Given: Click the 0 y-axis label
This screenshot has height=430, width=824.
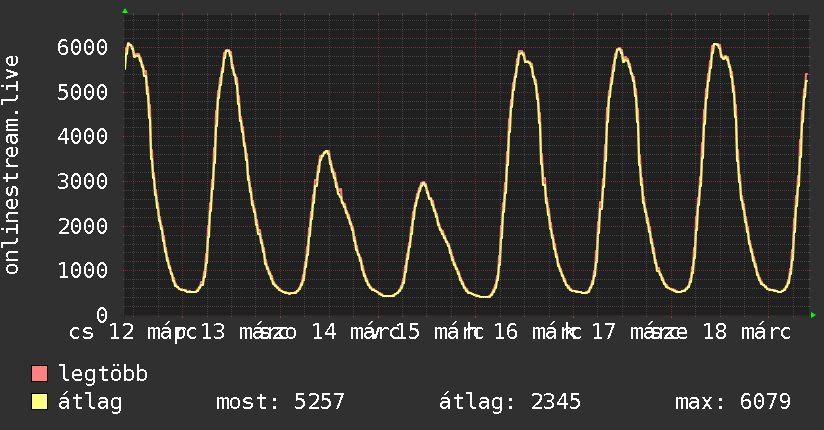Looking at the screenshot, I should point(102,315).
